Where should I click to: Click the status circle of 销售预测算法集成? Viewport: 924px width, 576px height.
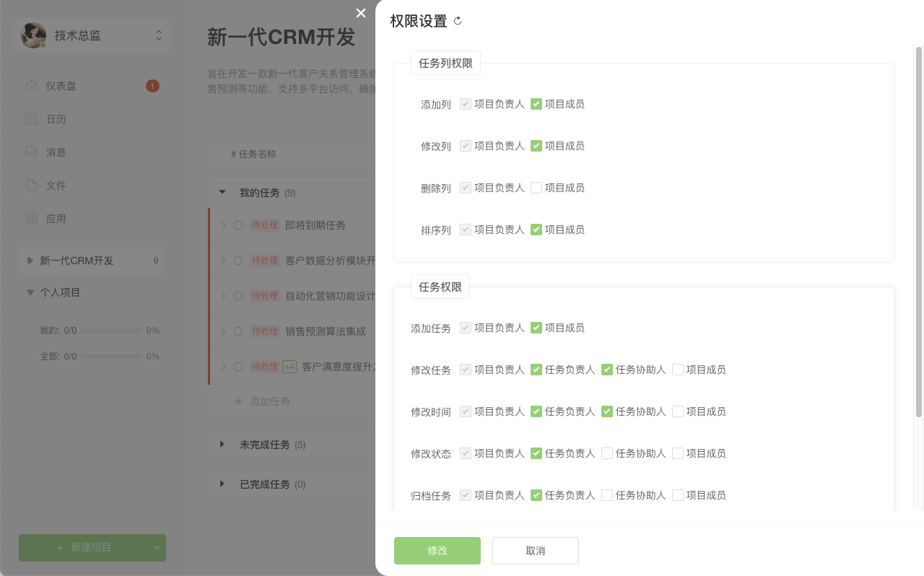pos(238,331)
